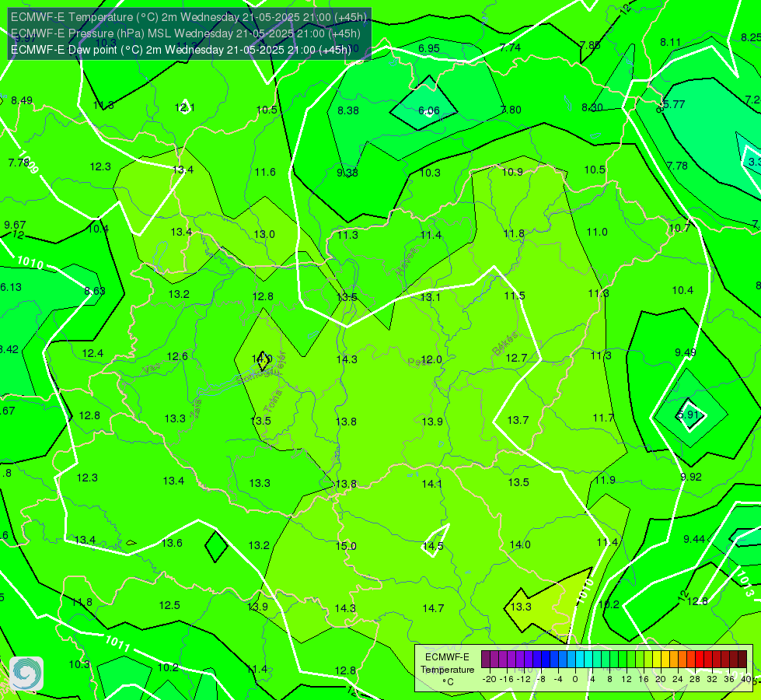Click the 9.44 dew point value
The width and height of the screenshot is (761, 700).
tap(694, 539)
